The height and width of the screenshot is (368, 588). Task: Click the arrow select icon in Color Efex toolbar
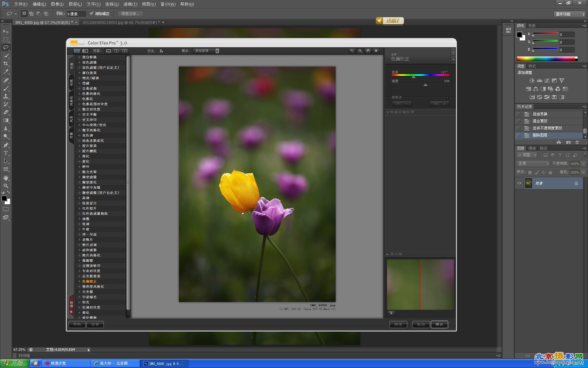pos(352,51)
